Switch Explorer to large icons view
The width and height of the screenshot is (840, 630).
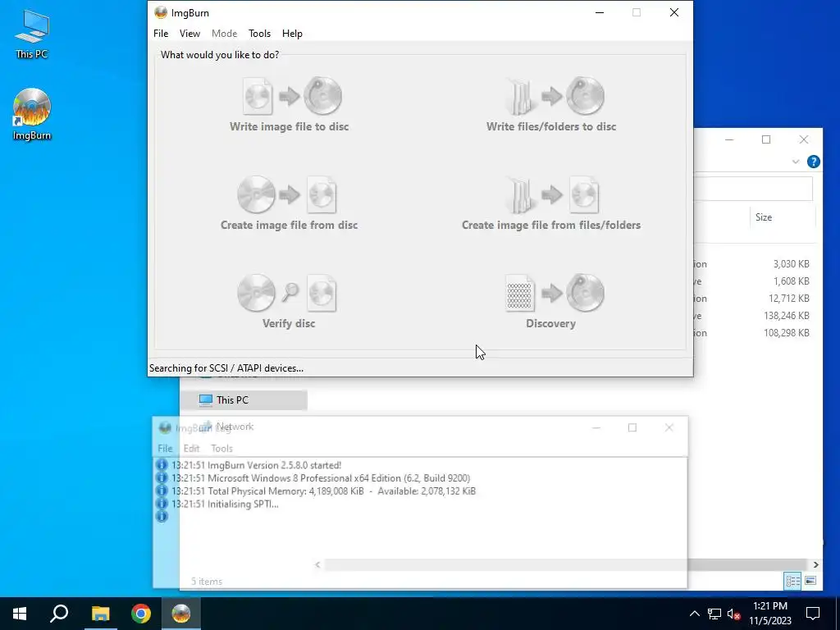[x=810, y=581]
